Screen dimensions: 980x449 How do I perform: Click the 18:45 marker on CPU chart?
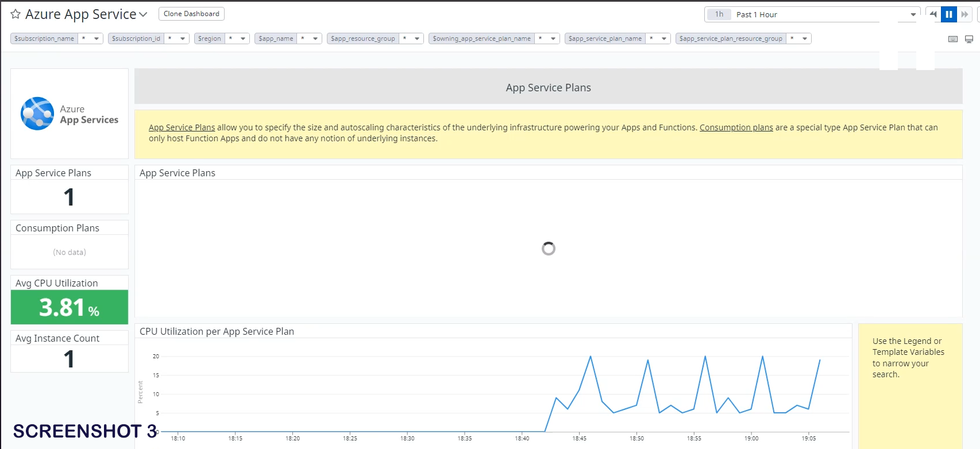(579, 438)
